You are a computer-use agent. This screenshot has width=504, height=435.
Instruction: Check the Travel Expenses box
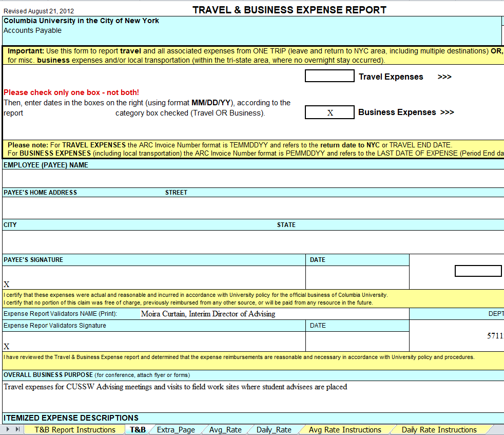click(x=329, y=76)
